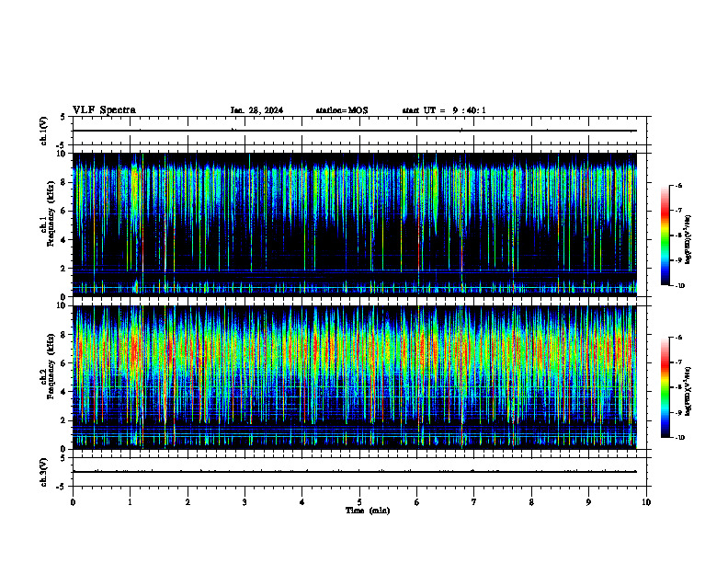728x563 pixels.
Task: Click the ch.1 color bar label log(PSD)
Action: [688, 240]
